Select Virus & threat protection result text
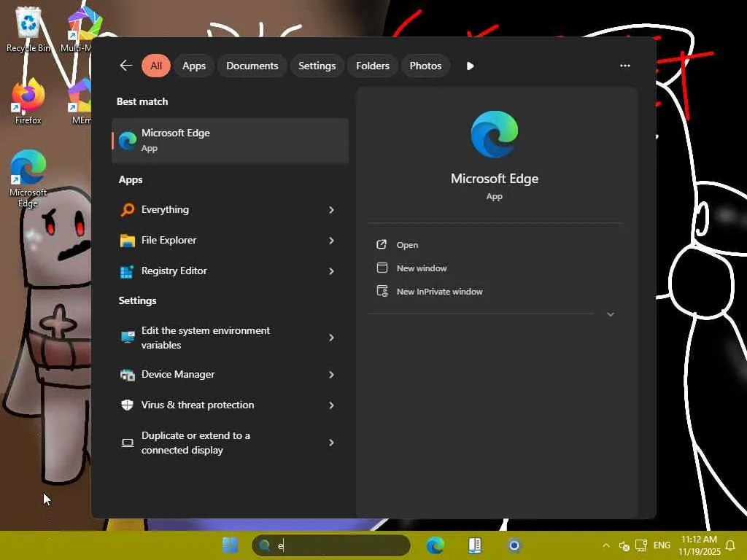Screen dimensions: 747x560 pyautogui.click(x=198, y=405)
